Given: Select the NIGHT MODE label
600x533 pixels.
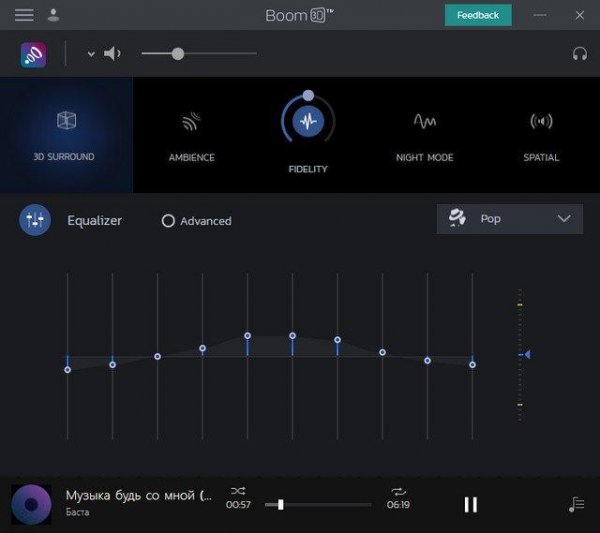Looking at the screenshot, I should (x=425, y=157).
